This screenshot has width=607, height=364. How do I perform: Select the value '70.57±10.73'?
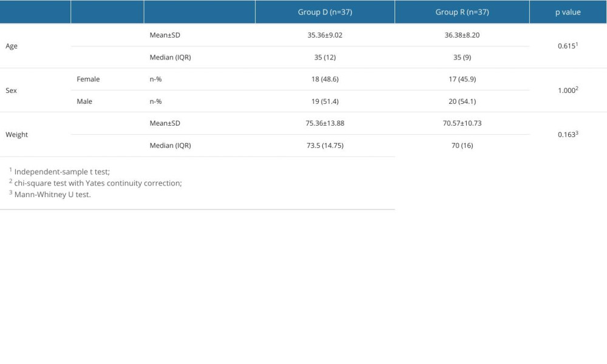tap(462, 123)
